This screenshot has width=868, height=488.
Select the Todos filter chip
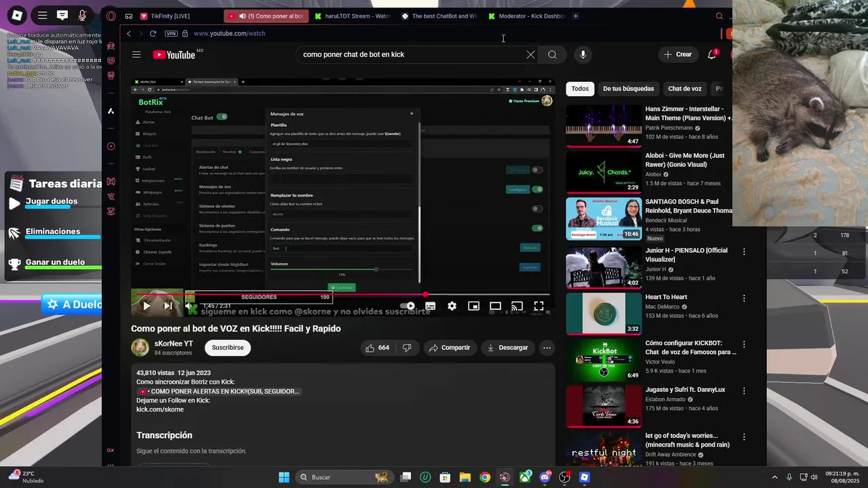pos(580,89)
